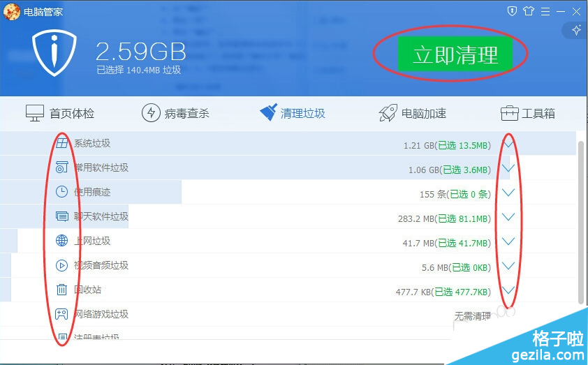The image size is (588, 365).
Task: Click 已选 477.7KB text
Action: click(x=461, y=292)
